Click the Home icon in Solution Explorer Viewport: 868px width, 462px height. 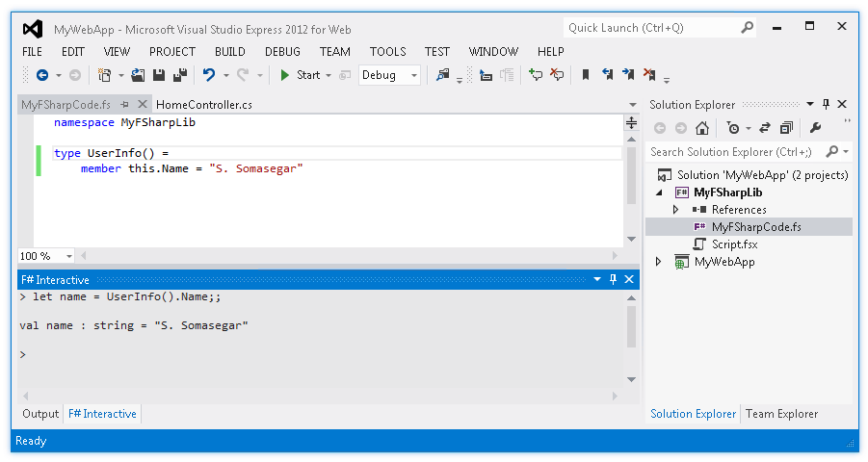pyautogui.click(x=702, y=128)
